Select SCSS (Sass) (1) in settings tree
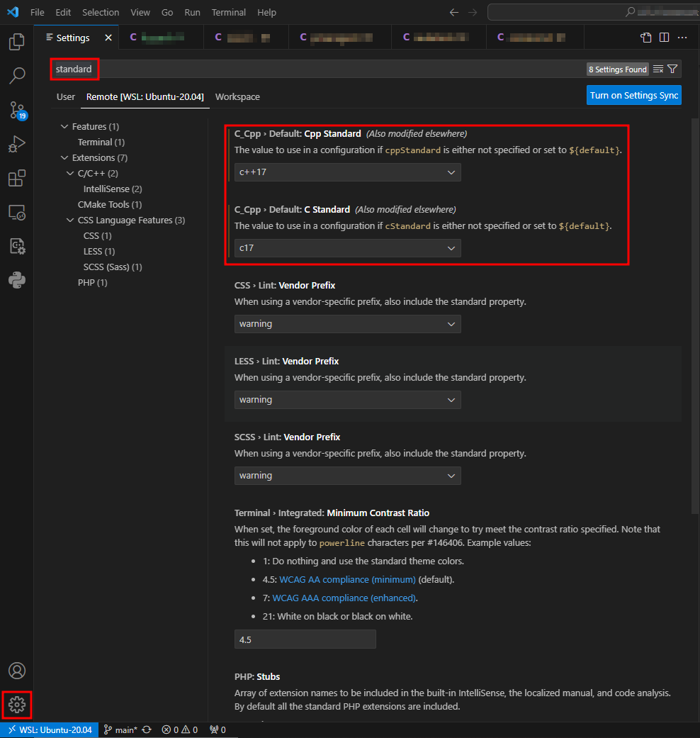Image resolution: width=700 pixels, height=738 pixels. [113, 267]
